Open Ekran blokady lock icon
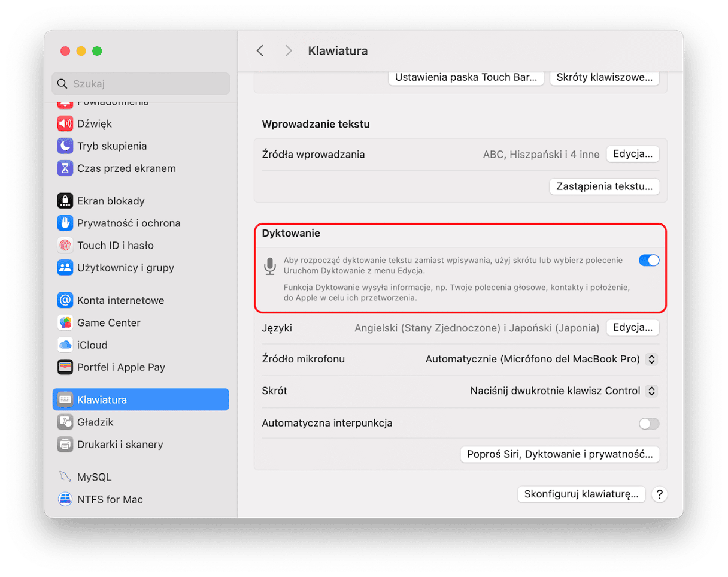This screenshot has width=728, height=577. pyautogui.click(x=65, y=201)
